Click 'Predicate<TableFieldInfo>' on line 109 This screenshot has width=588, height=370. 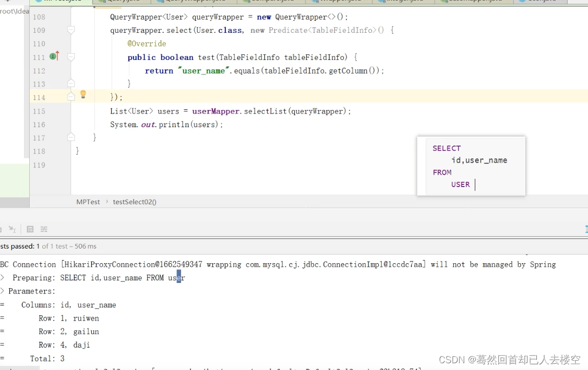click(x=322, y=30)
